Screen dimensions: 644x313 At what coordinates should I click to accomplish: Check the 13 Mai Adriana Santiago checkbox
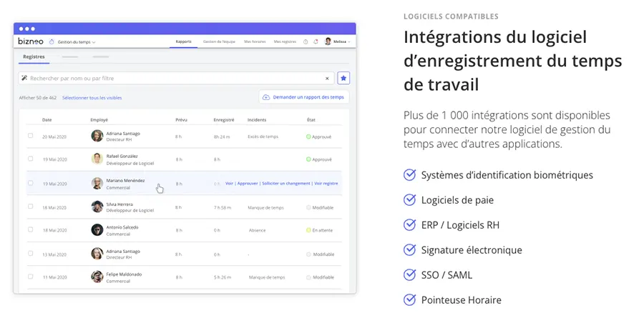(x=30, y=254)
